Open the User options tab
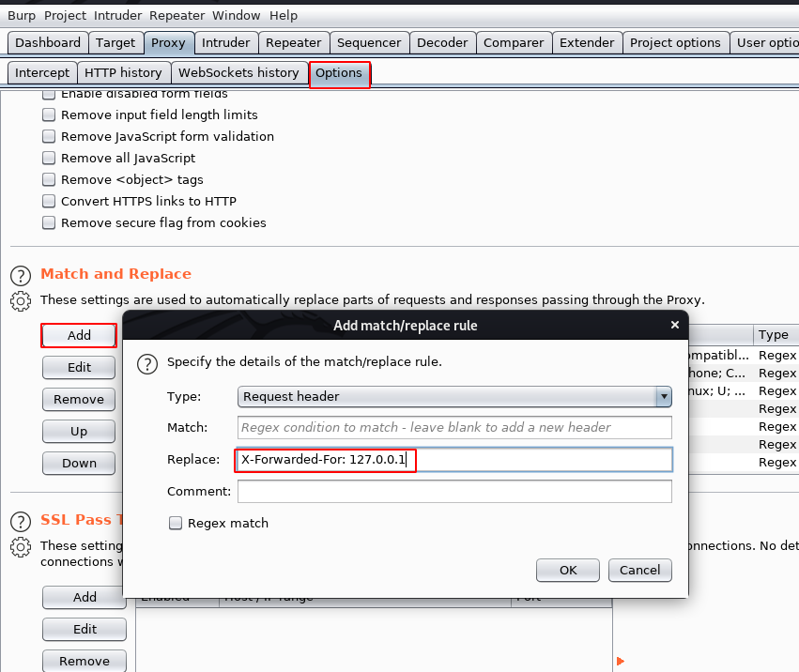This screenshot has width=799, height=672. tap(765, 43)
